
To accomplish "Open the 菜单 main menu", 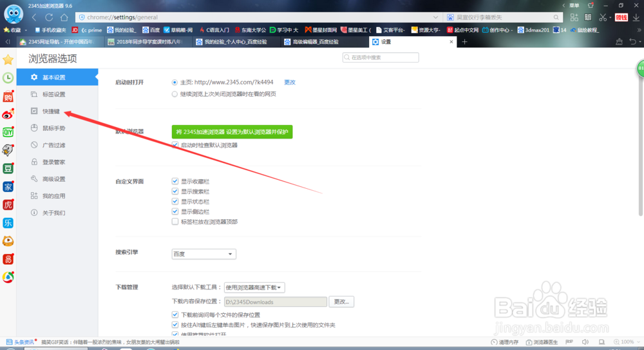I will pos(574,5).
